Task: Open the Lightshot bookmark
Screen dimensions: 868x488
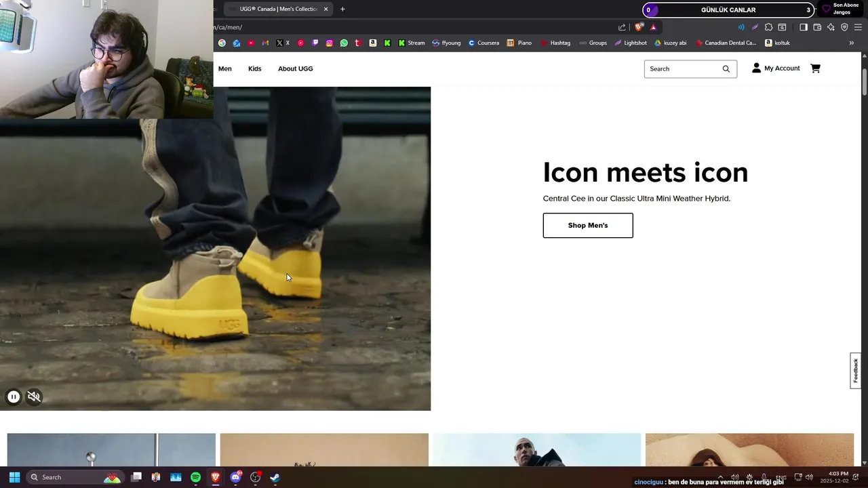Action: pos(631,43)
